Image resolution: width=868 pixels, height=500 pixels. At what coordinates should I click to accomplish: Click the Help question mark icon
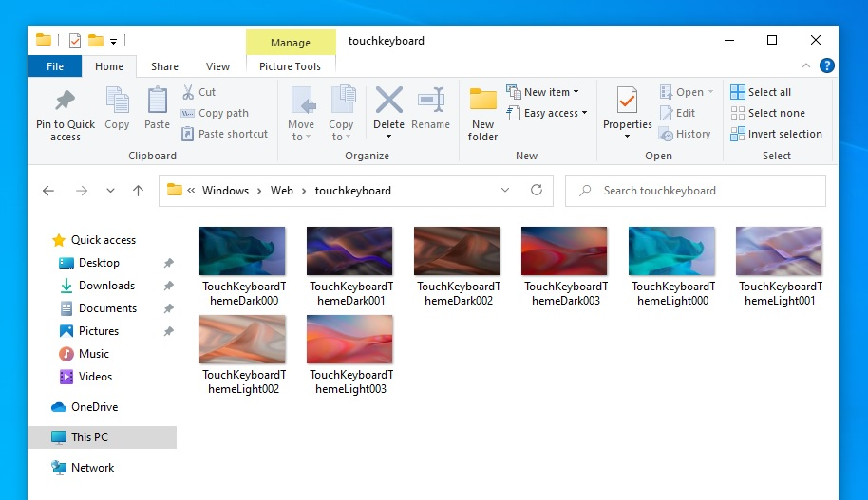click(x=826, y=66)
